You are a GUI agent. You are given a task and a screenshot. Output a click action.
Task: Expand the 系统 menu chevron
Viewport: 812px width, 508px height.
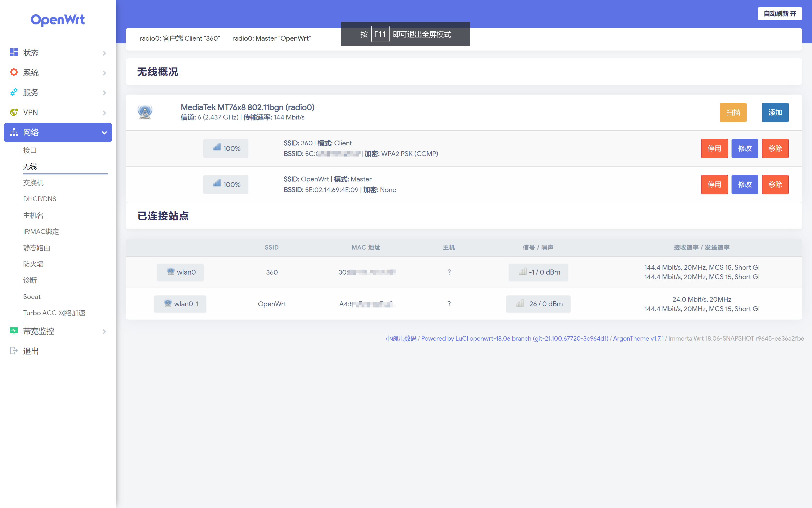pos(104,73)
